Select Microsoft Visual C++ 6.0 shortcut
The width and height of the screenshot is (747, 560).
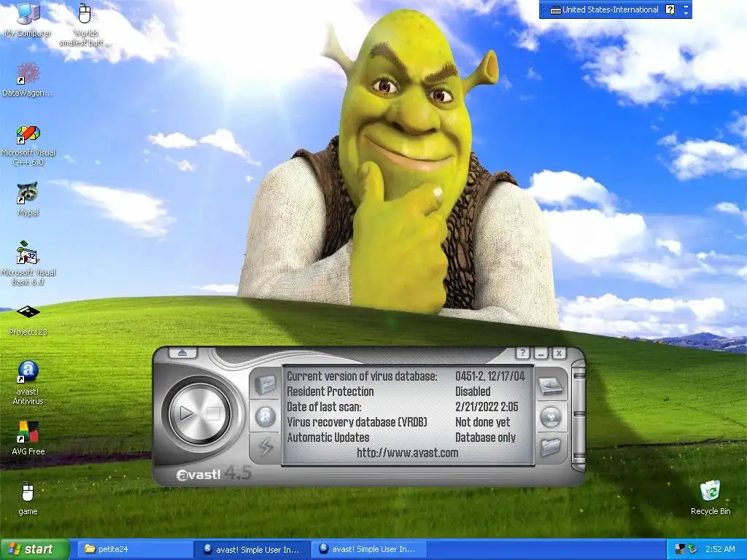28,146
